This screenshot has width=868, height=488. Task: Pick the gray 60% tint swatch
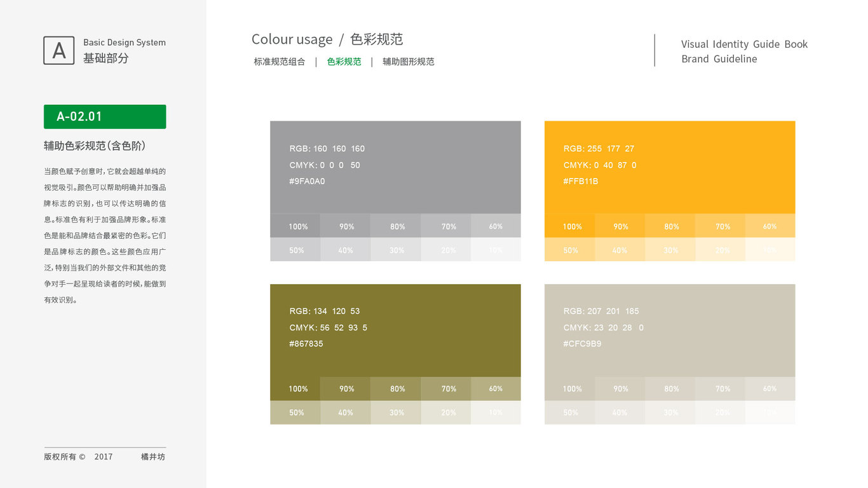496,226
